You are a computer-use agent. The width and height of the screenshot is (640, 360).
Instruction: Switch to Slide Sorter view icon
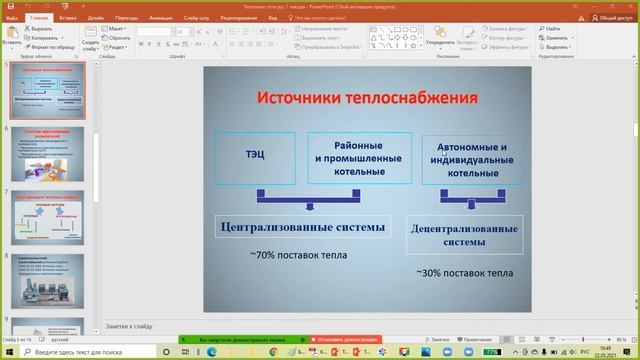522,340
